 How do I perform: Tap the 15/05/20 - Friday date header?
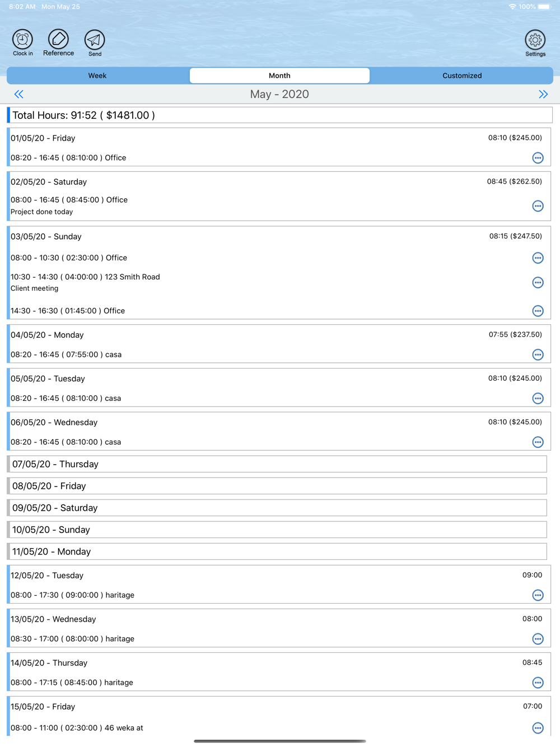click(43, 707)
